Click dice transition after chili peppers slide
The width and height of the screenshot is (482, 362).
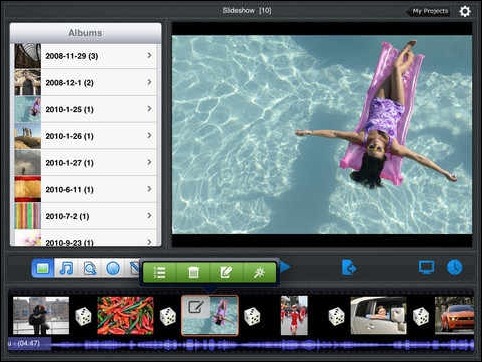168,316
